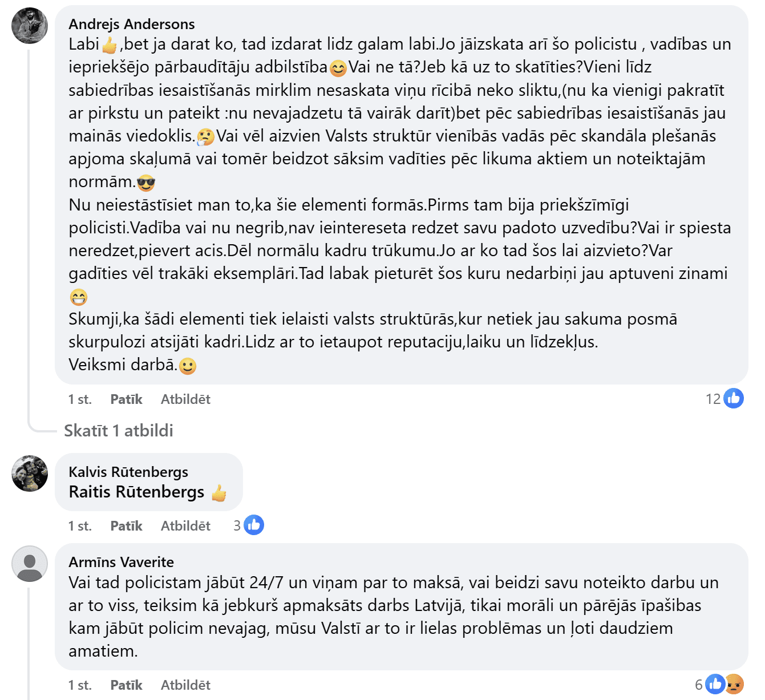
Task: Toggle Patīk on Kalvis Rūtenbergs' comment
Action: 126,526
